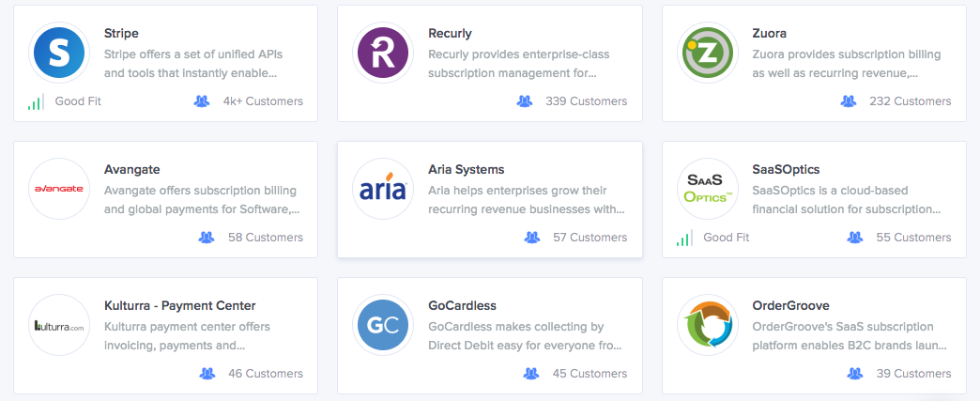Select the Kulturra.com logo
Image resolution: width=980 pixels, height=401 pixels.
coord(59,325)
